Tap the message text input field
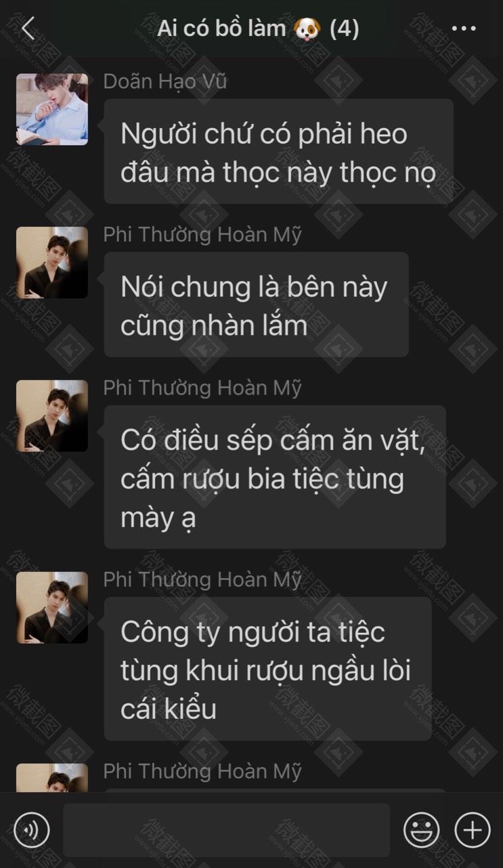Viewport: 503px width, 868px height. (x=226, y=830)
